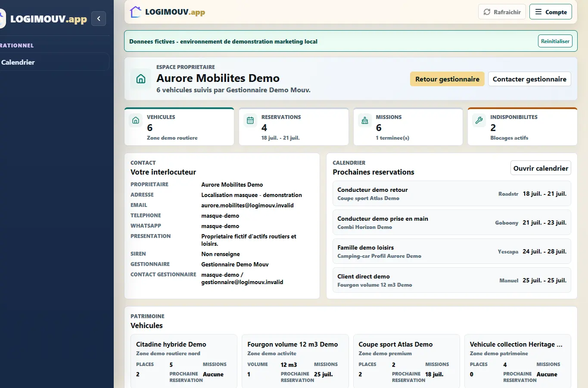Open the Indisponibilites summary card
Image resolution: width=588 pixels, height=388 pixels.
coord(523,127)
